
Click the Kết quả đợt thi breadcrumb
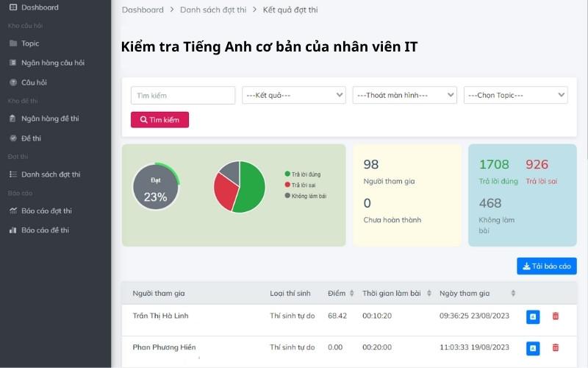(290, 10)
